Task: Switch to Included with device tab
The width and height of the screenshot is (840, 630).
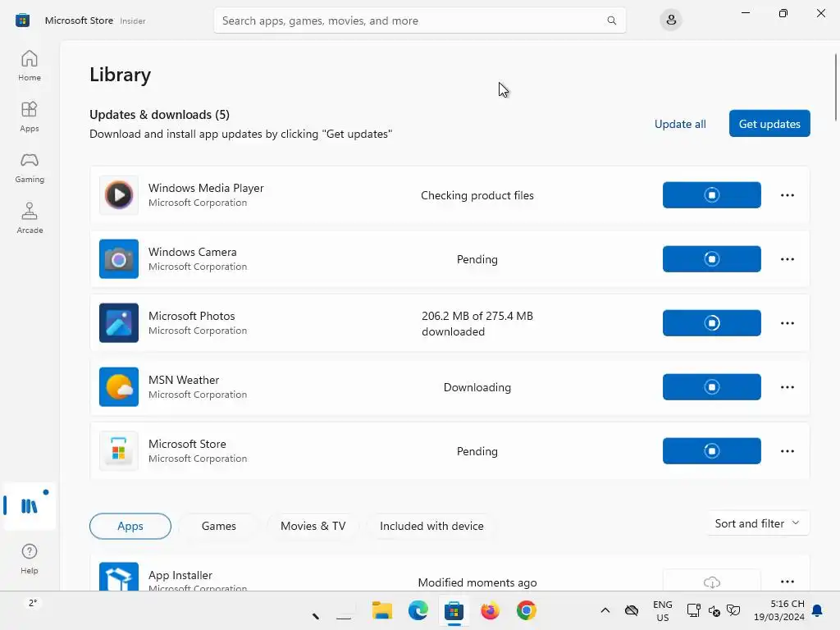Action: (431, 526)
